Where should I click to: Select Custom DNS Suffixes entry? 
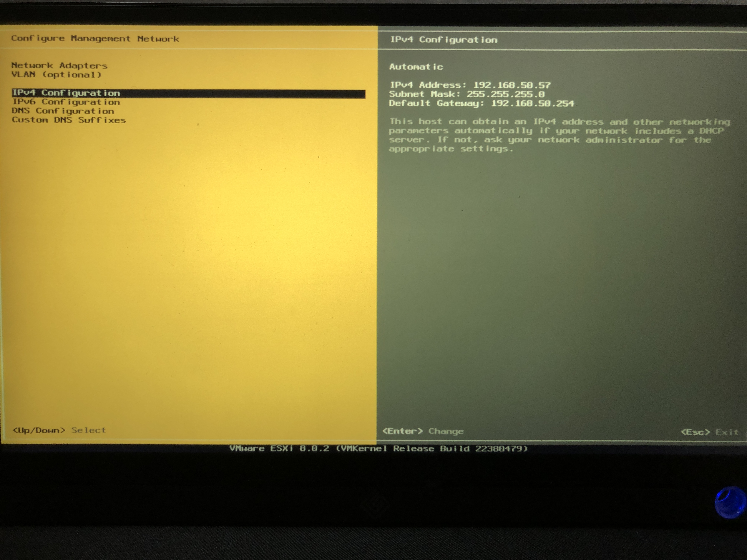tap(69, 120)
